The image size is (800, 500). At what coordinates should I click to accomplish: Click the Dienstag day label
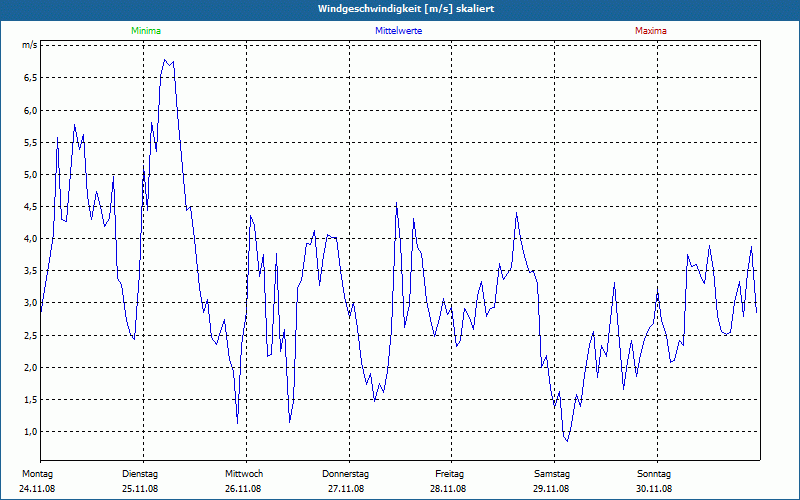(140, 474)
